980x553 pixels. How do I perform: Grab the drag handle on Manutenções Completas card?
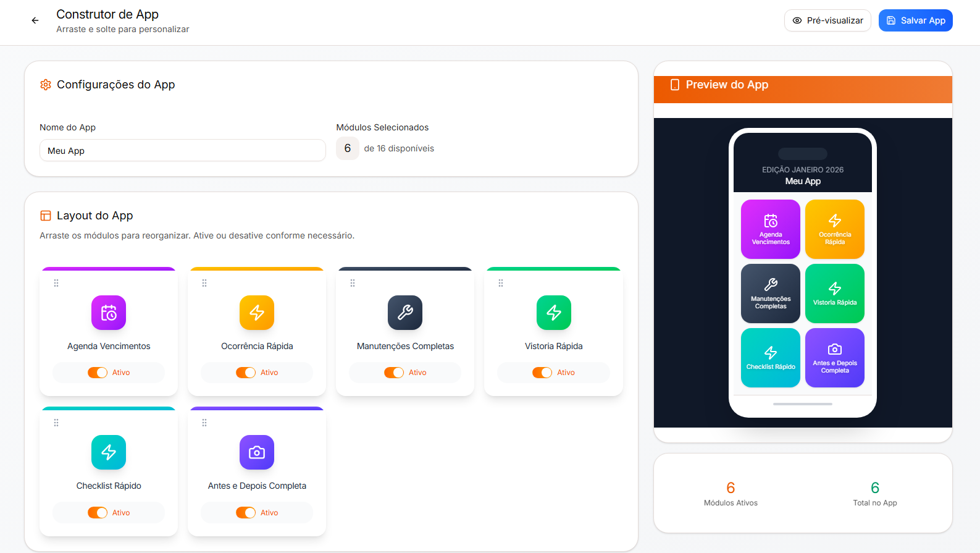point(353,283)
